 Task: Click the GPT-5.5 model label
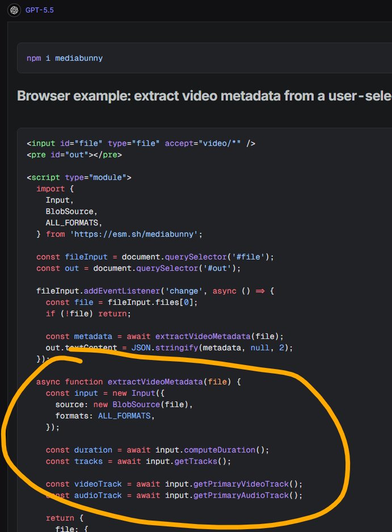pyautogui.click(x=39, y=10)
